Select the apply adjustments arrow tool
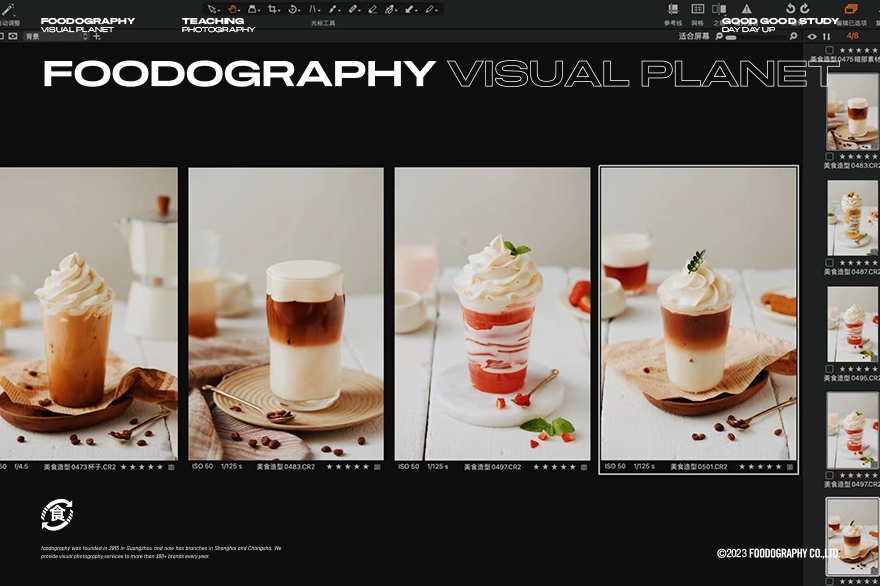The height and width of the screenshot is (586, 880). (x=410, y=9)
